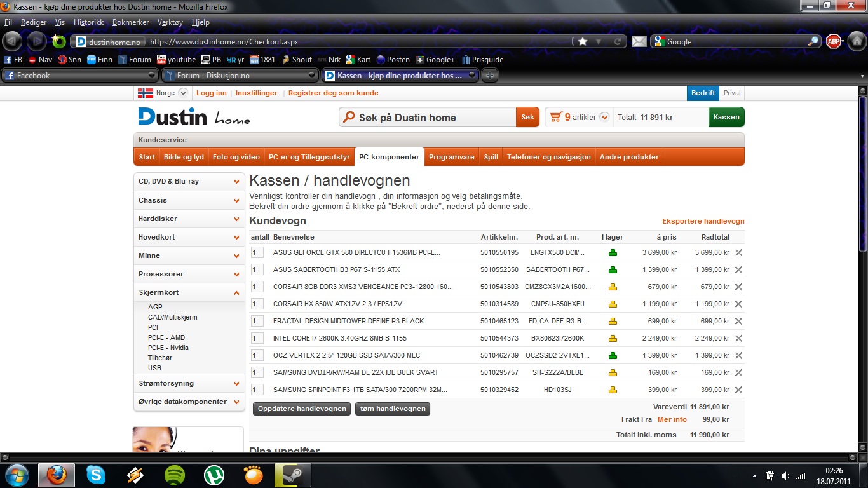Remove ASUS SABERTOOTH B3 P67 row

coord(738,269)
